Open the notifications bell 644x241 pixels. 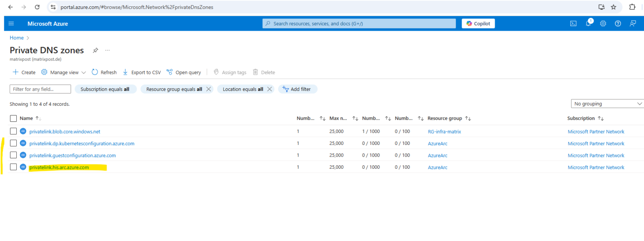[x=588, y=24]
